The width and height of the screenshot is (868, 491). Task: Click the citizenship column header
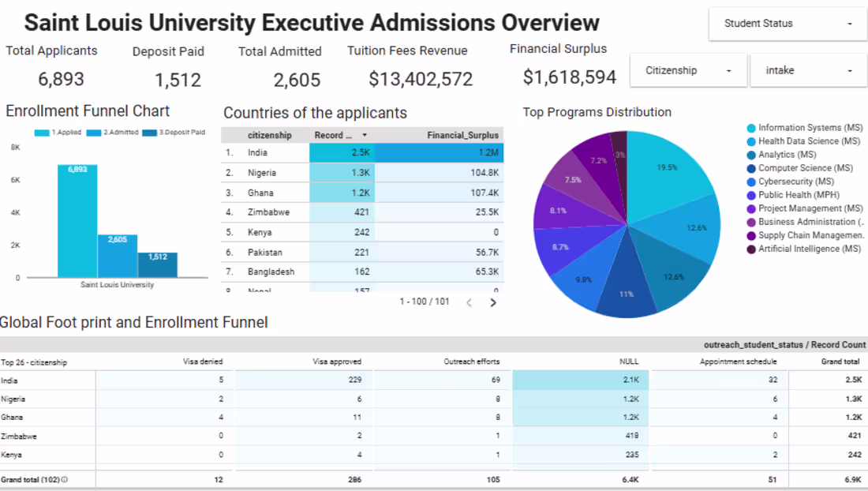269,135
